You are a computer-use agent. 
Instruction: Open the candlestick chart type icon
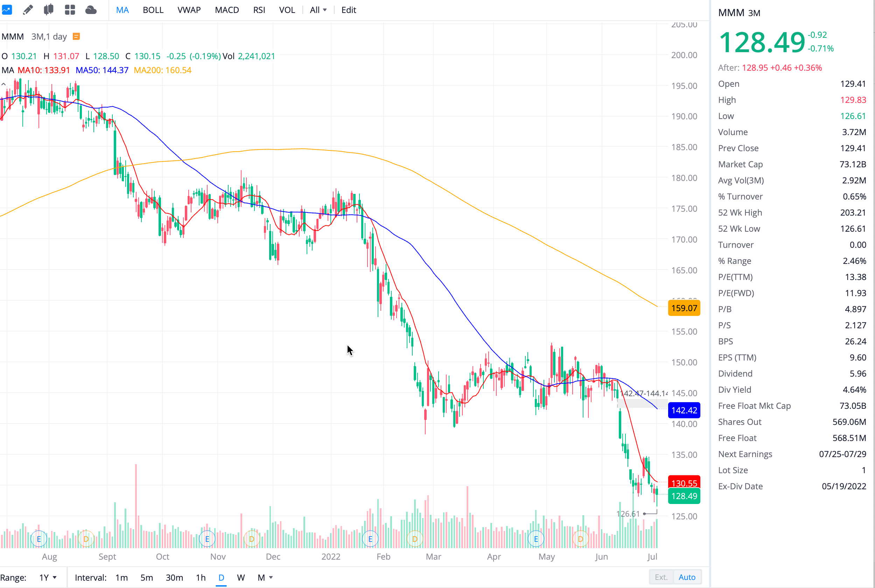(x=49, y=10)
